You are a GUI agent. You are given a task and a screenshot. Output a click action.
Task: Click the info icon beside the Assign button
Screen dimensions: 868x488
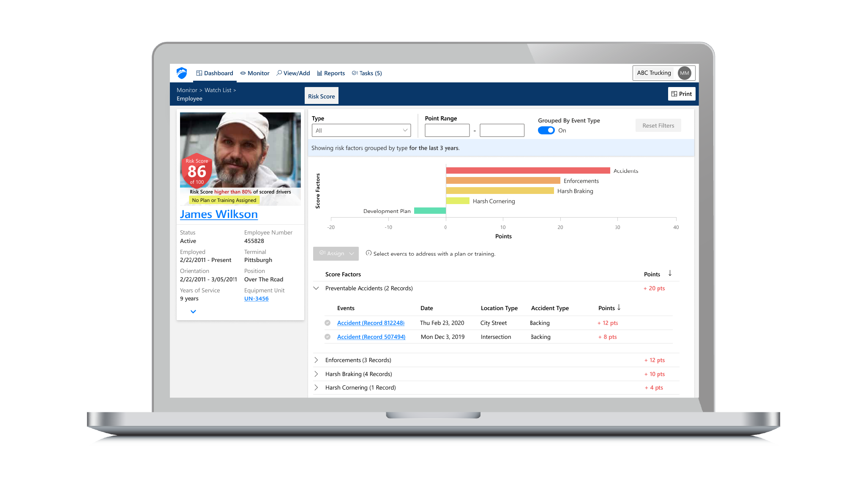(x=368, y=253)
